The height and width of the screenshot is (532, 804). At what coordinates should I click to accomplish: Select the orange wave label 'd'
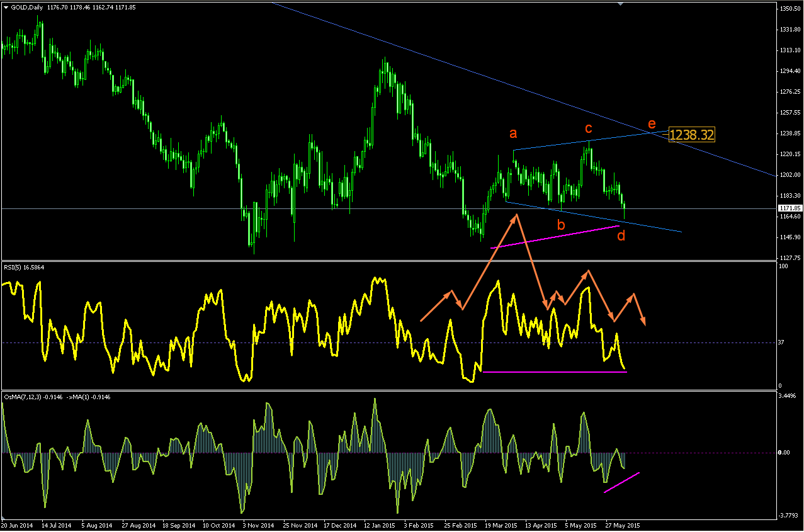pyautogui.click(x=621, y=236)
